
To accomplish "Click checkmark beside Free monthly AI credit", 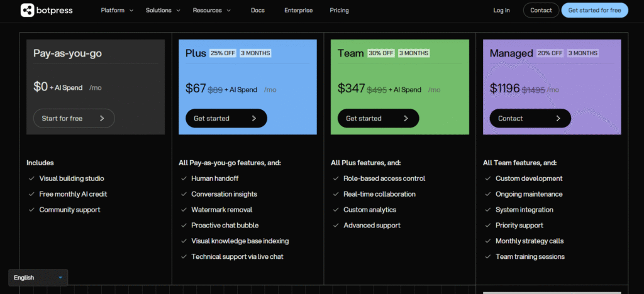I will click(x=31, y=194).
